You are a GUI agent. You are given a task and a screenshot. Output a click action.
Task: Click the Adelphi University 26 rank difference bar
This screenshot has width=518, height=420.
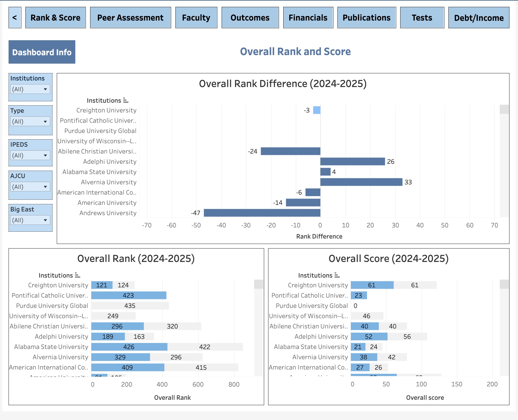point(353,161)
